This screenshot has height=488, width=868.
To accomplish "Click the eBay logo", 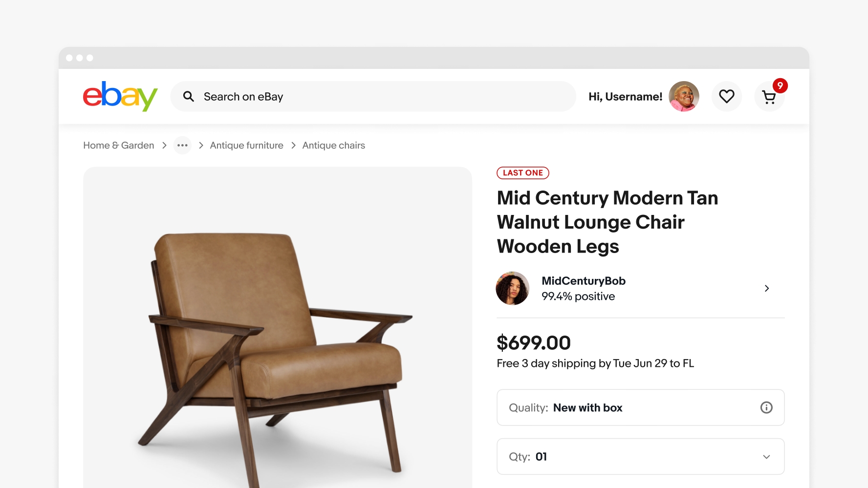I will pyautogui.click(x=120, y=96).
